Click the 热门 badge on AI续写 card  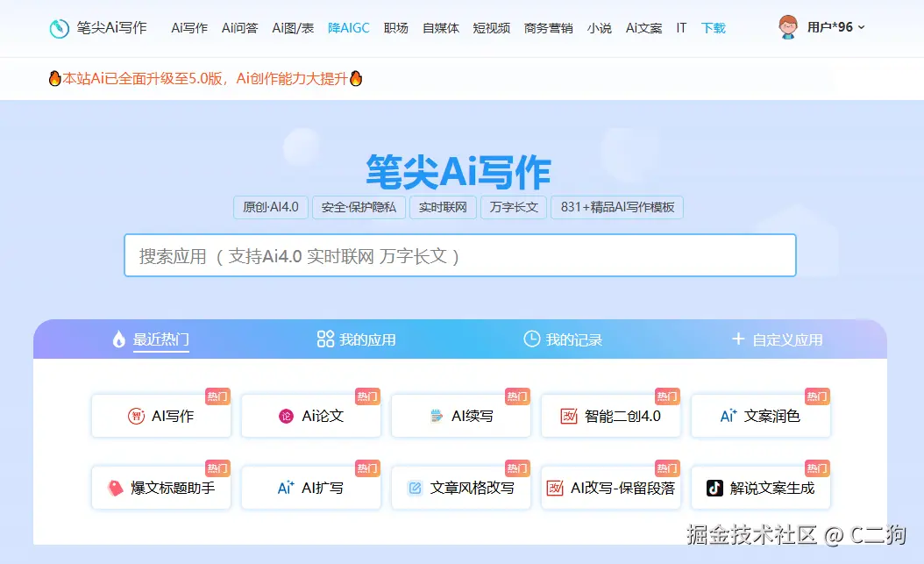517,396
